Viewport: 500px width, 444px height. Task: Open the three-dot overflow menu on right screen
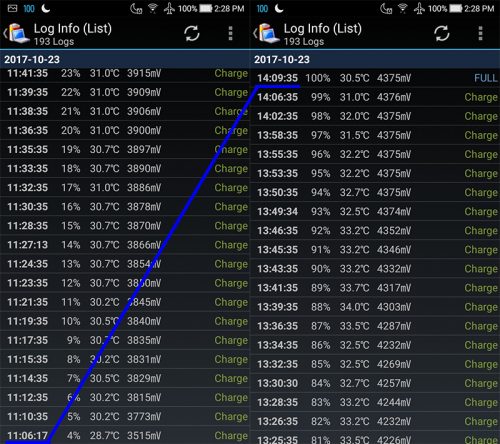pos(480,34)
